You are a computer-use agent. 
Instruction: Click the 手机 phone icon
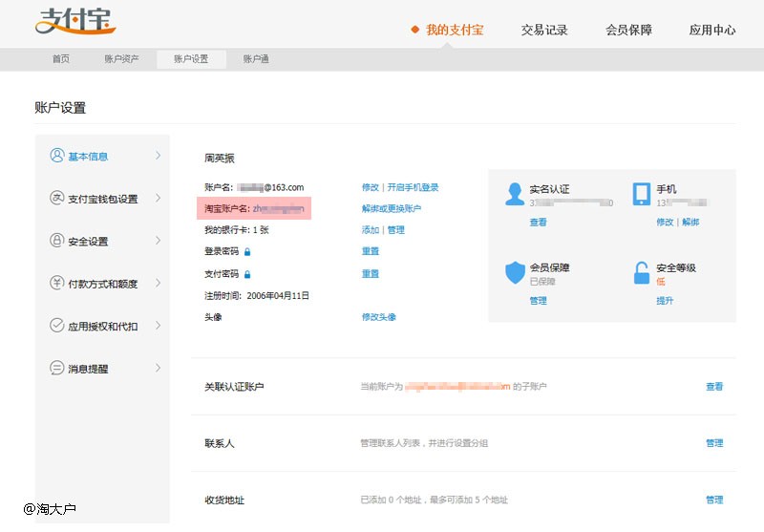pyautogui.click(x=641, y=194)
